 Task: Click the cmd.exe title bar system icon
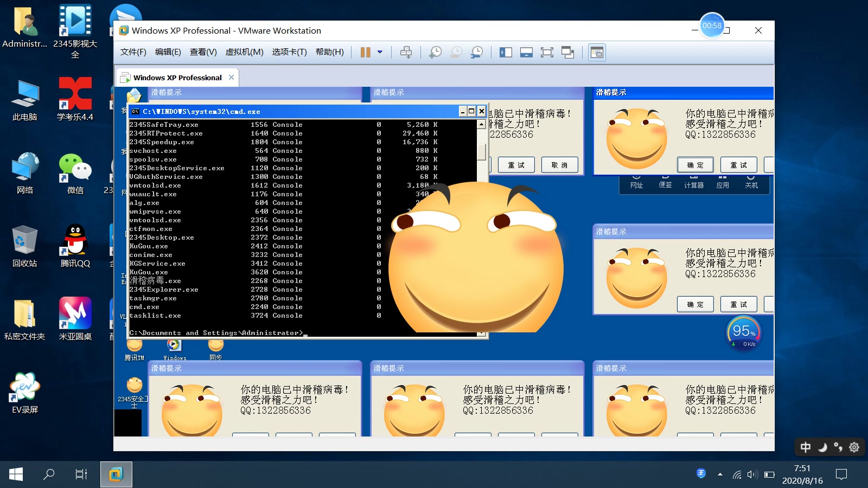coord(135,111)
